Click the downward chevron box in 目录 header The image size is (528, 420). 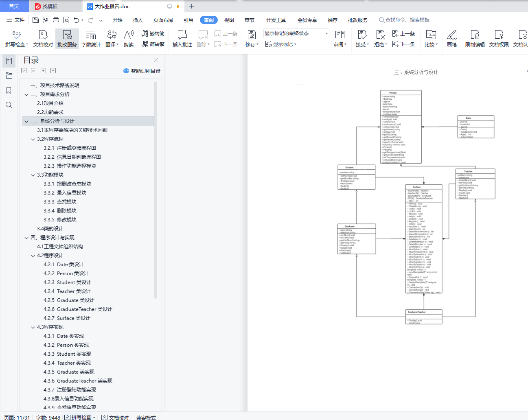coord(24,71)
